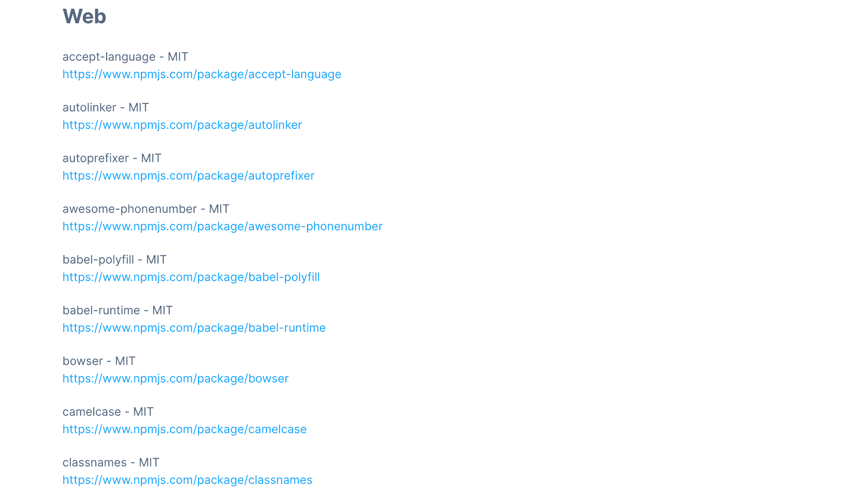This screenshot has height=503, width=868.
Task: Open the accept-language npm package link
Action: click(x=202, y=74)
